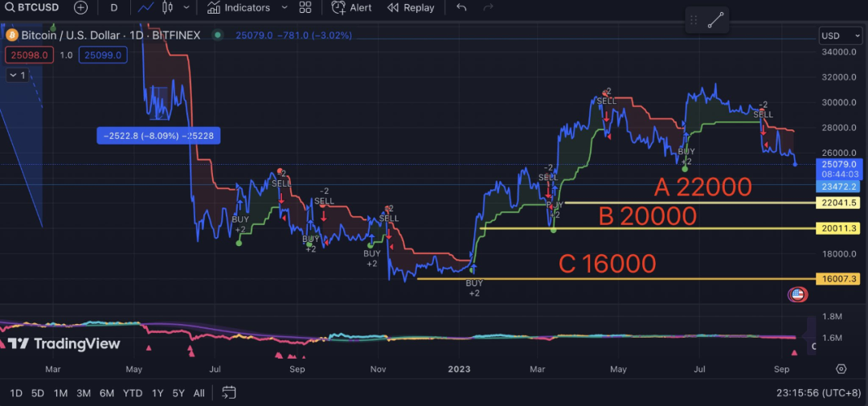Screen dimensions: 868x406
Task: Select the 20011.3 horizontal line label
Action: click(x=838, y=228)
